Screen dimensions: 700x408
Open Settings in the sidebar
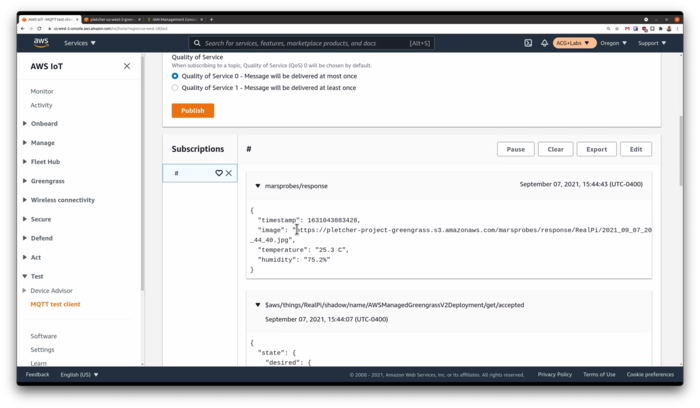click(x=42, y=350)
